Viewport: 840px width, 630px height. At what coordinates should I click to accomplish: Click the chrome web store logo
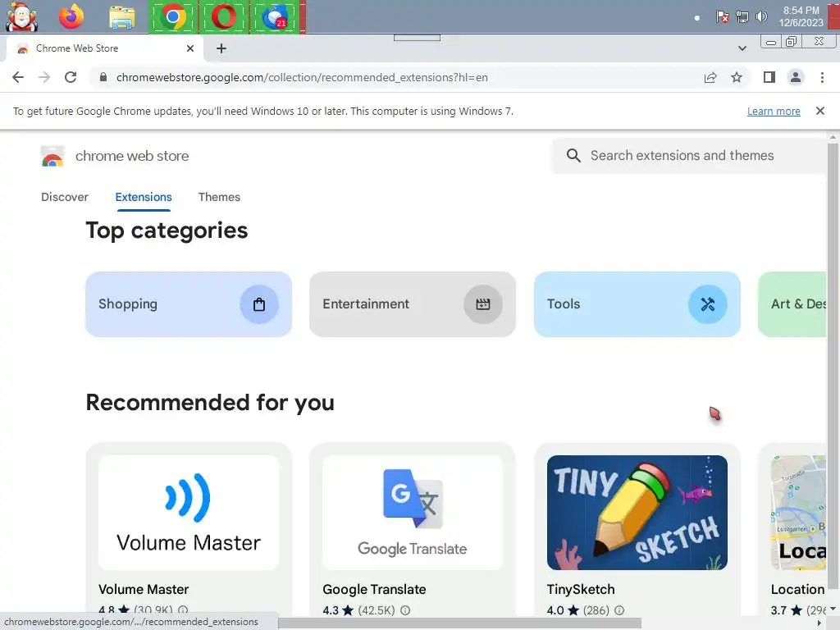pyautogui.click(x=52, y=156)
